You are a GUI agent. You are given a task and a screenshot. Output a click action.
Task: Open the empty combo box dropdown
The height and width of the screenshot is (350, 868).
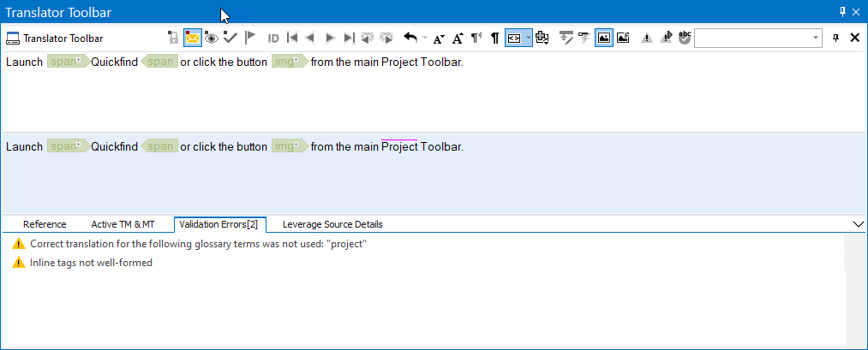816,38
